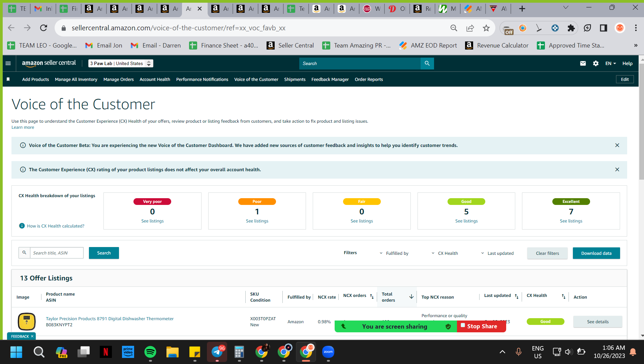Reload the page with the browser refresh icon
644x364 pixels.
tap(43, 28)
